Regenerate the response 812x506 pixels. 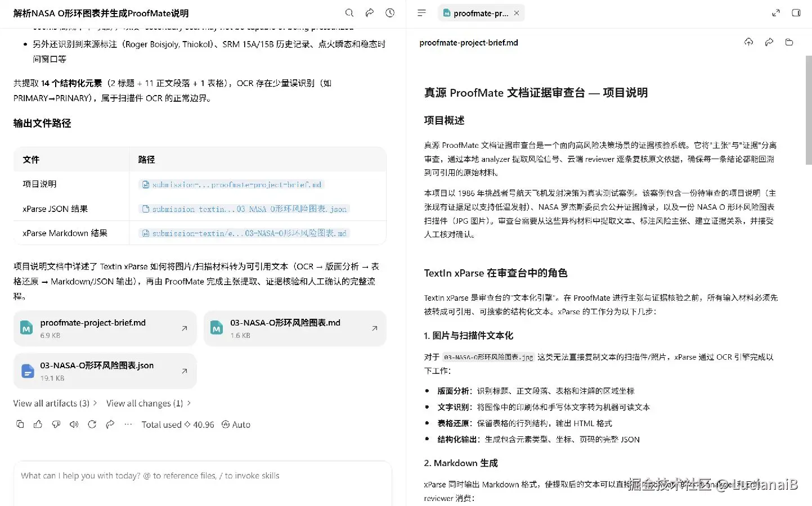click(92, 424)
